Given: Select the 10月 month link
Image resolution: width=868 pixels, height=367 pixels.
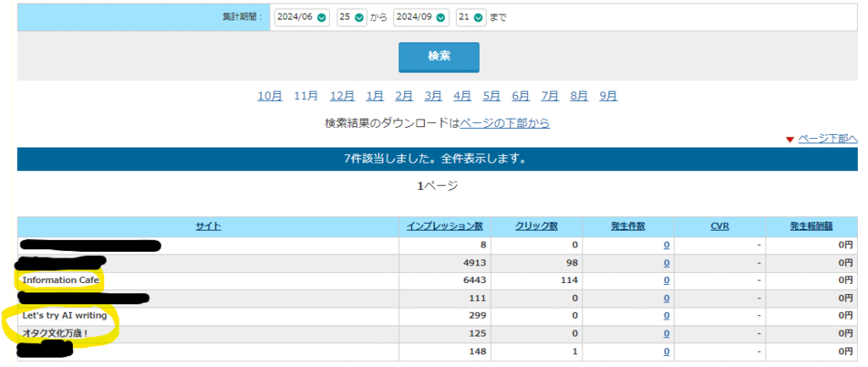Looking at the screenshot, I should pyautogui.click(x=270, y=96).
